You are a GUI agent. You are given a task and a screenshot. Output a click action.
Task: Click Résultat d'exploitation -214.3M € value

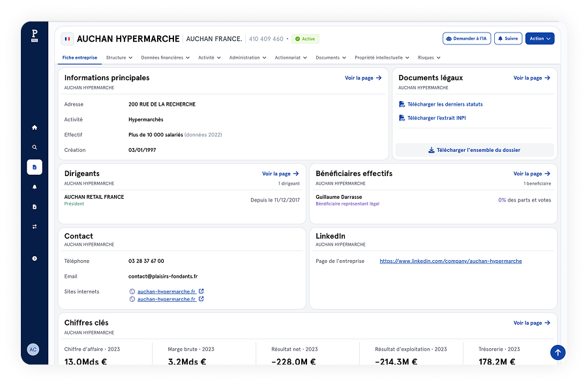(396, 362)
